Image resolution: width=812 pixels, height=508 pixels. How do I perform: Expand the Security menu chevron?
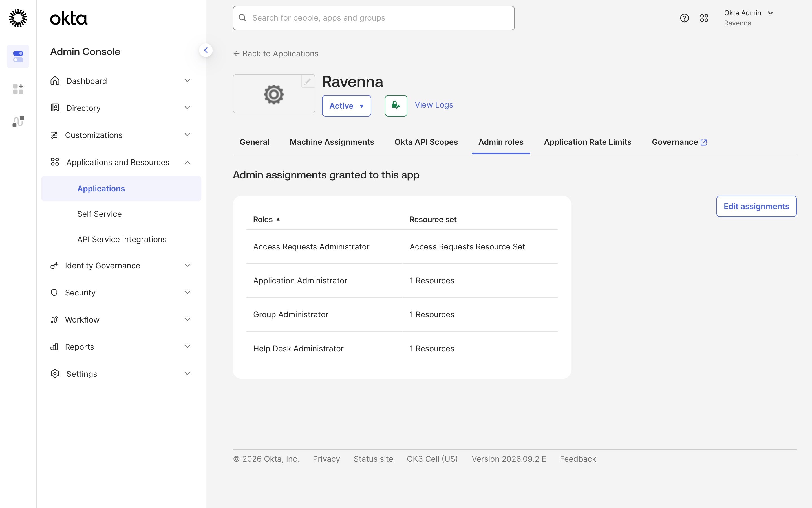click(187, 292)
